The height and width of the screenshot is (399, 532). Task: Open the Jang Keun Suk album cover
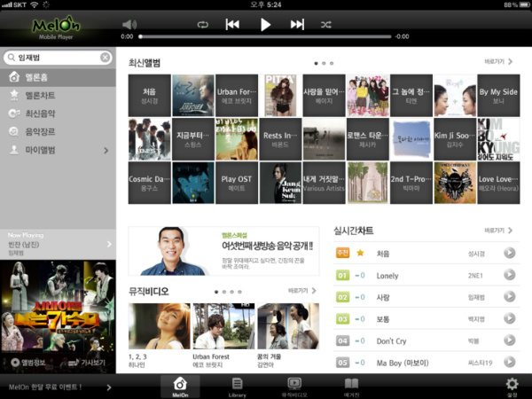(x=280, y=183)
